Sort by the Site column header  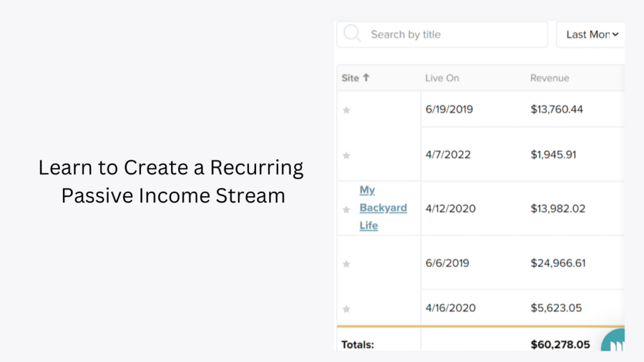pos(350,78)
